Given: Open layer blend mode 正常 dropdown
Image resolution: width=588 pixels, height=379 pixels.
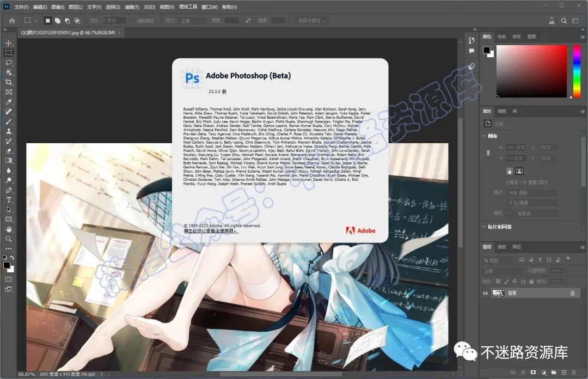Looking at the screenshot, I should [x=503, y=271].
